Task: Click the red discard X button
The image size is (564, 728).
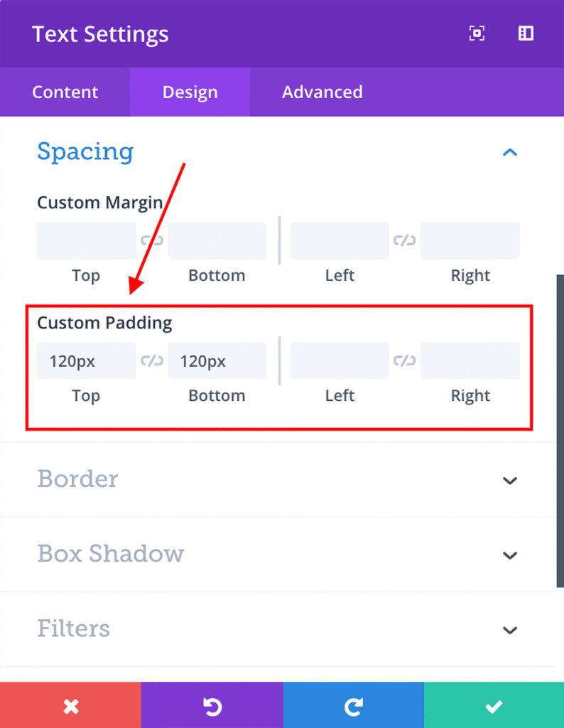Action: [70, 706]
